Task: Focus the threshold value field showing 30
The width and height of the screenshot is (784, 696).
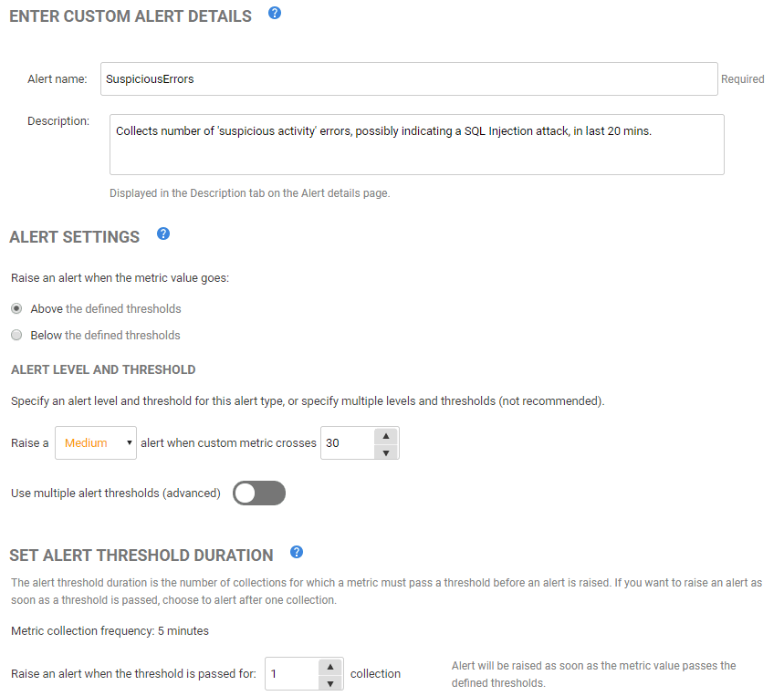Action: [x=348, y=443]
